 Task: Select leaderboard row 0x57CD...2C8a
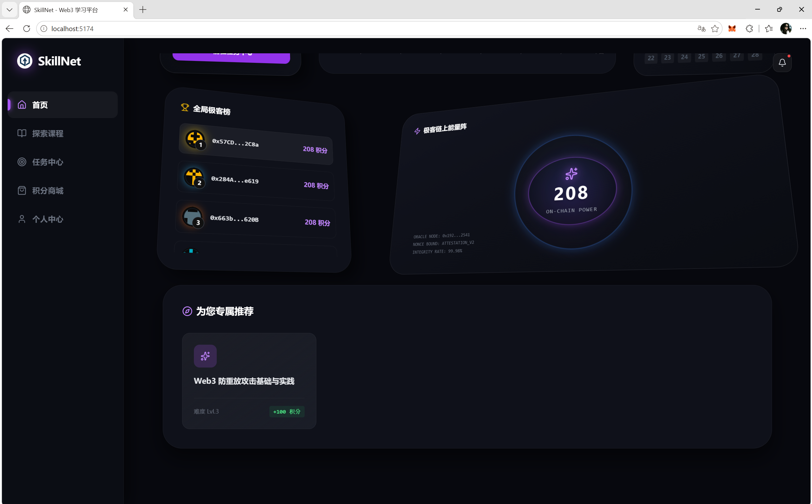[256, 144]
